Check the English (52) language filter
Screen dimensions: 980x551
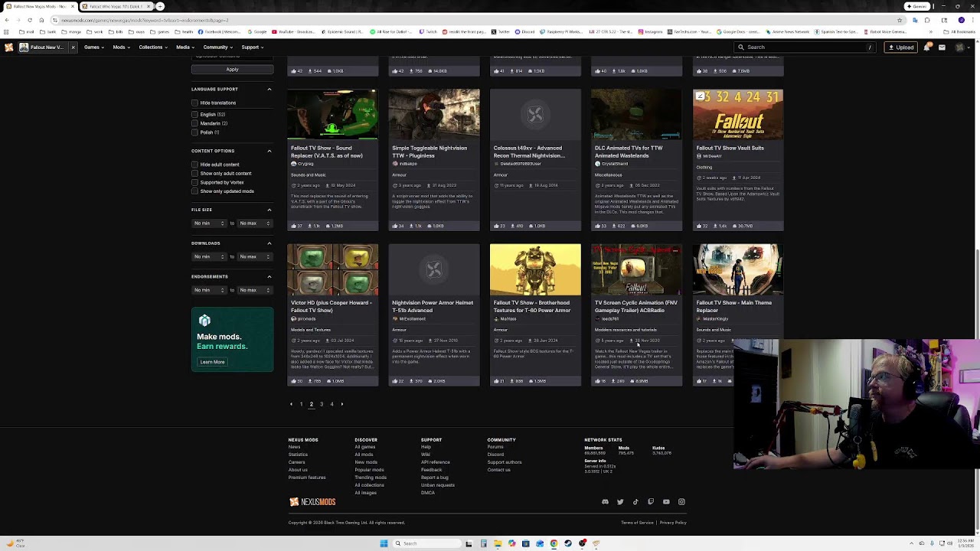point(195,114)
